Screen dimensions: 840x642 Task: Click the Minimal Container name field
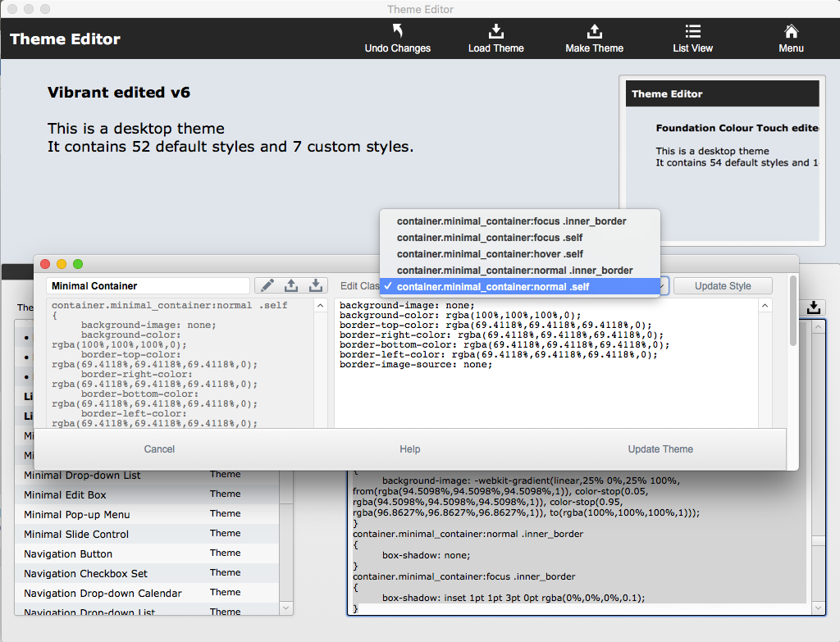tap(148, 286)
